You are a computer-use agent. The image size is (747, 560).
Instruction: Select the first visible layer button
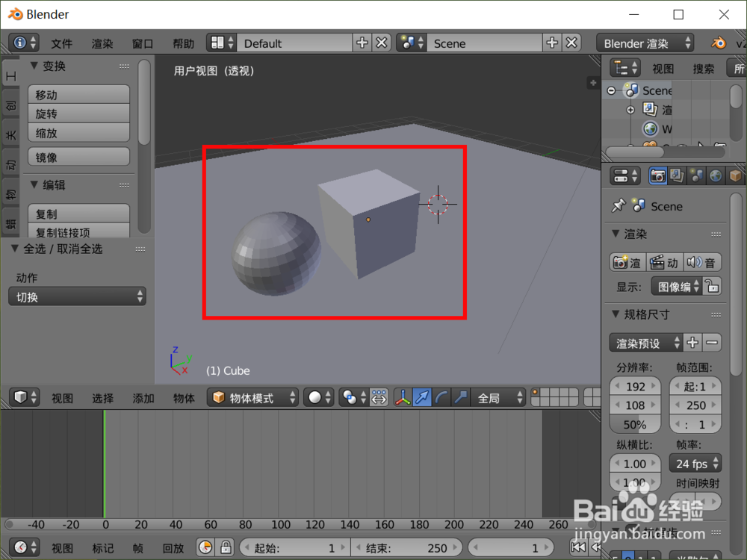[535, 393]
